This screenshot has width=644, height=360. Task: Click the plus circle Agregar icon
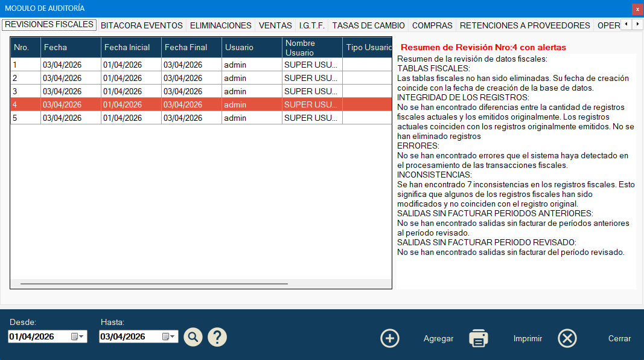390,338
